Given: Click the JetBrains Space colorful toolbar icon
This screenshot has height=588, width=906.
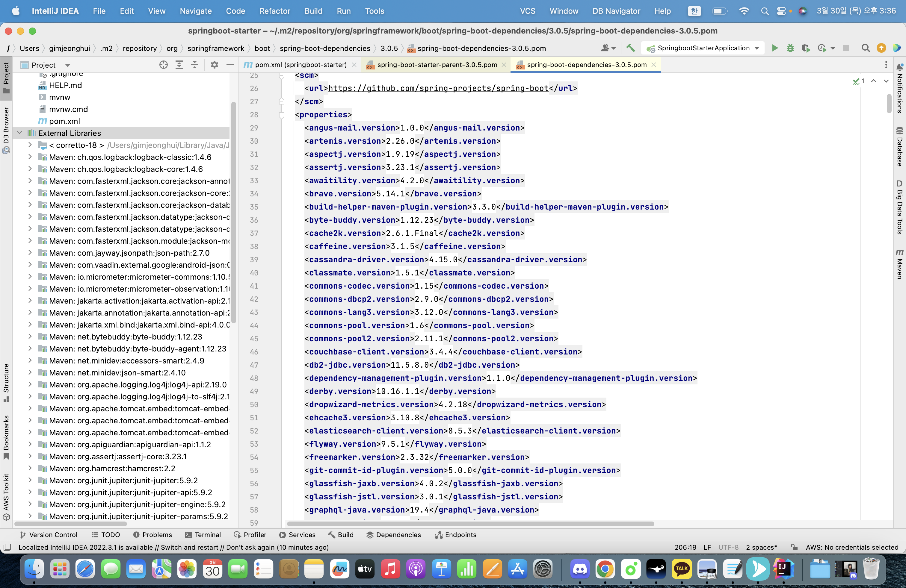Looking at the screenshot, I should tap(896, 48).
